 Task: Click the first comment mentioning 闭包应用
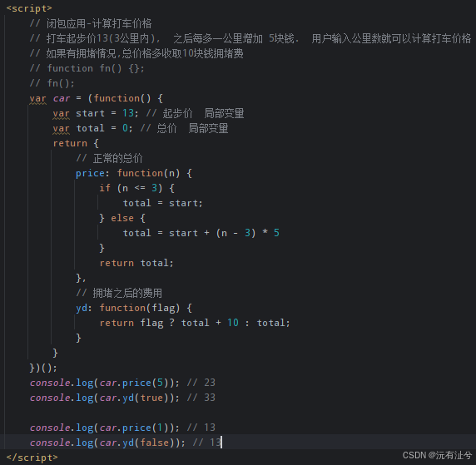[91, 23]
